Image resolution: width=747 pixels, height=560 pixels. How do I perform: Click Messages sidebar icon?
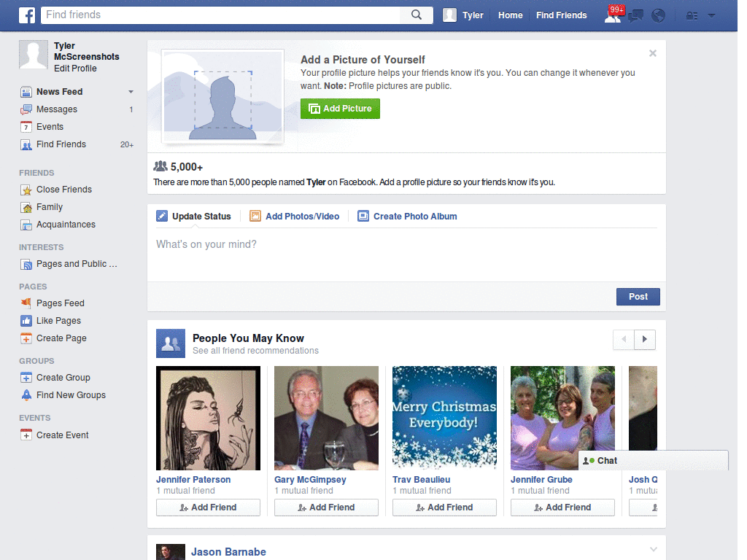tap(26, 109)
